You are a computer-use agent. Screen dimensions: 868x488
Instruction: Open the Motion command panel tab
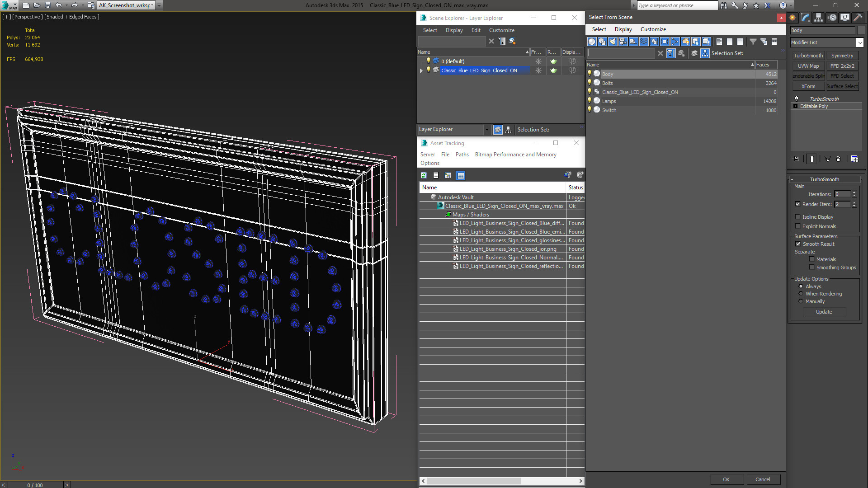click(832, 18)
